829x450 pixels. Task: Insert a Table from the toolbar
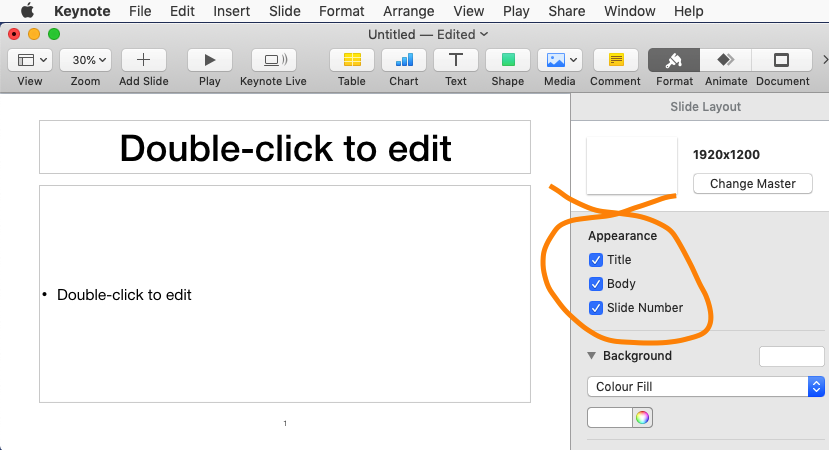click(x=352, y=60)
